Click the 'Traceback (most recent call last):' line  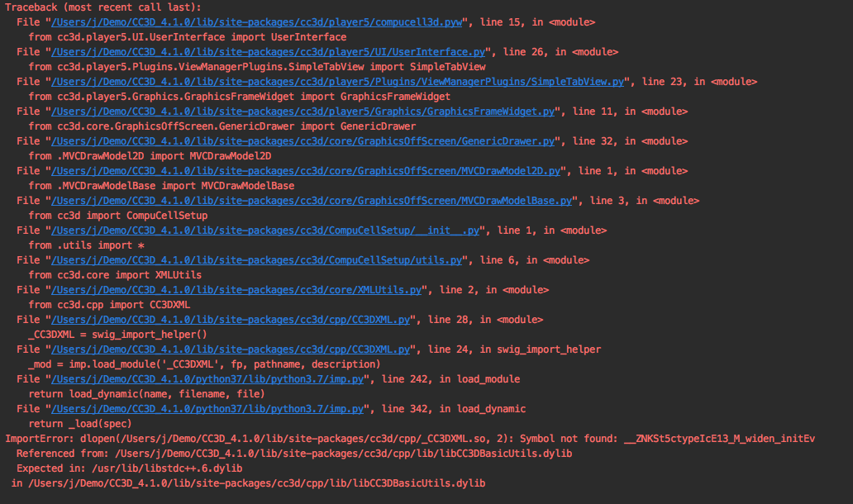[x=103, y=7]
